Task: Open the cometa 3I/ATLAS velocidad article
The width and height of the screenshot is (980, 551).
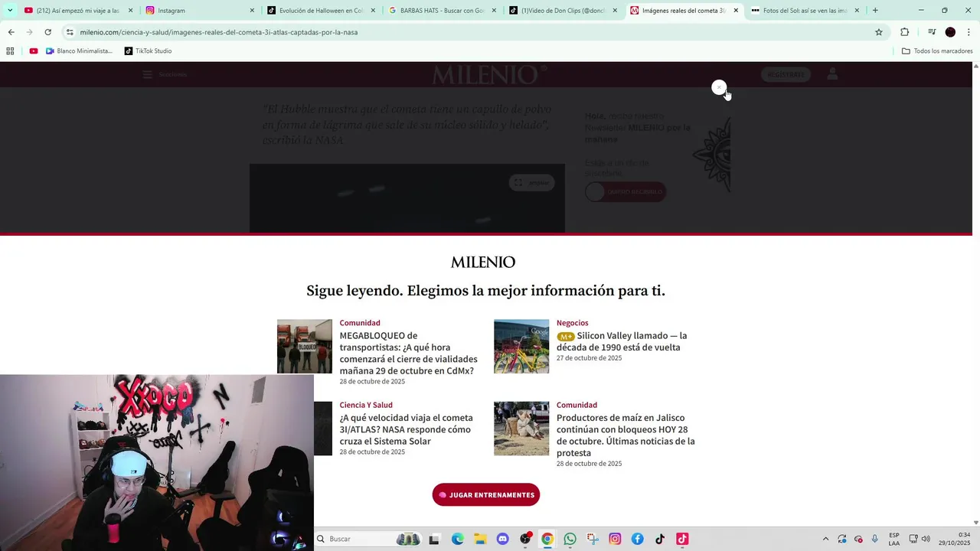Action: pyautogui.click(x=406, y=429)
